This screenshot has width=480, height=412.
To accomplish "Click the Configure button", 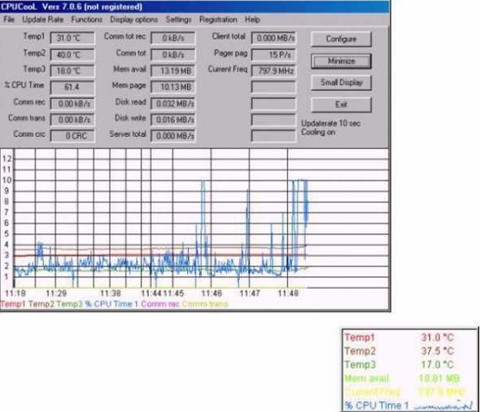I will click(x=341, y=39).
